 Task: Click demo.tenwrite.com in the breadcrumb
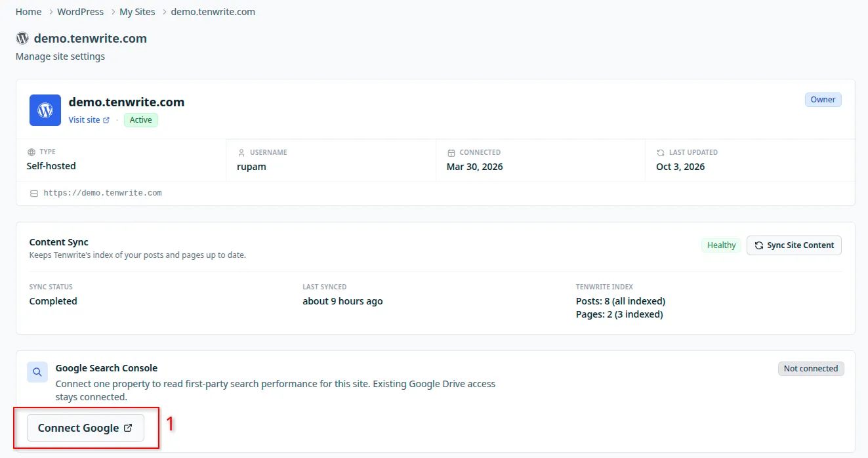pos(213,12)
